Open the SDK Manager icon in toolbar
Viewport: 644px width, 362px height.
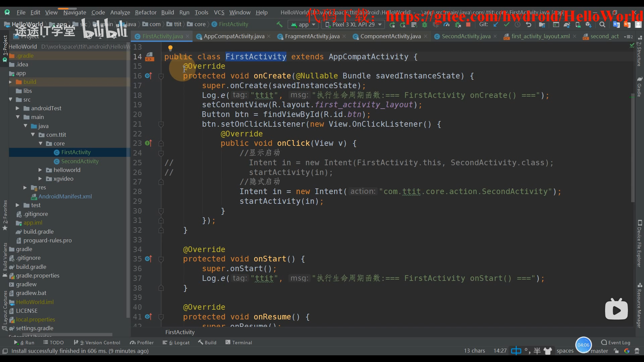589,24
